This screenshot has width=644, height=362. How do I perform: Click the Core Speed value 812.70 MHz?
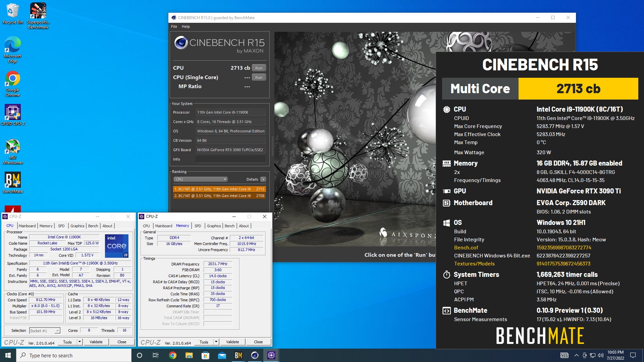click(46, 300)
